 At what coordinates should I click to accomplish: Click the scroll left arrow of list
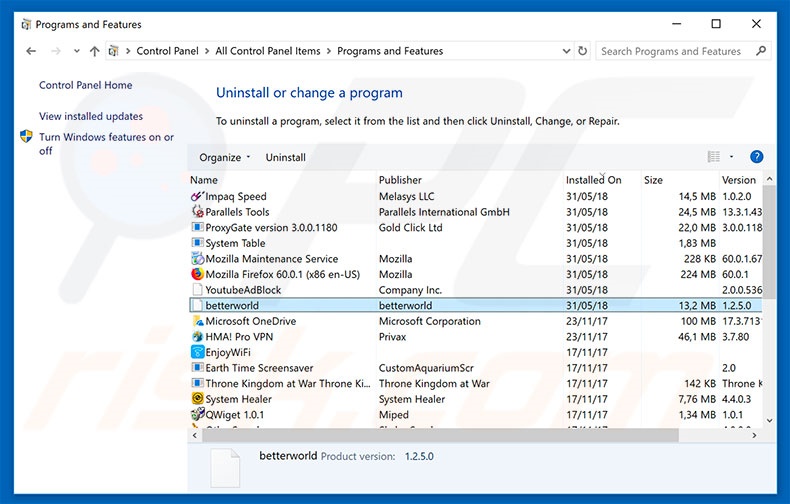coord(195,435)
